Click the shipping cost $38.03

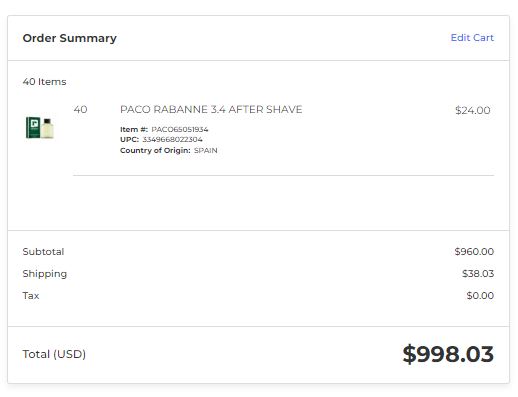[478, 274]
